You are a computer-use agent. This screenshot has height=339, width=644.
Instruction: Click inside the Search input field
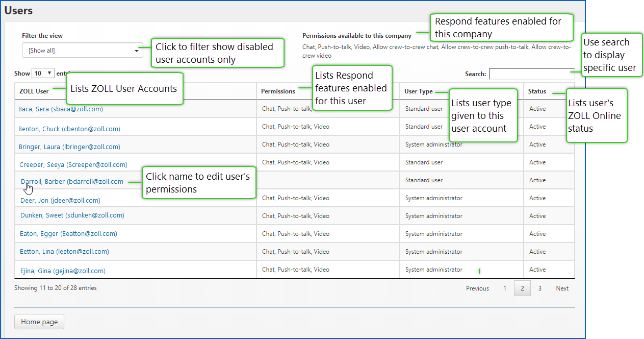pos(531,74)
